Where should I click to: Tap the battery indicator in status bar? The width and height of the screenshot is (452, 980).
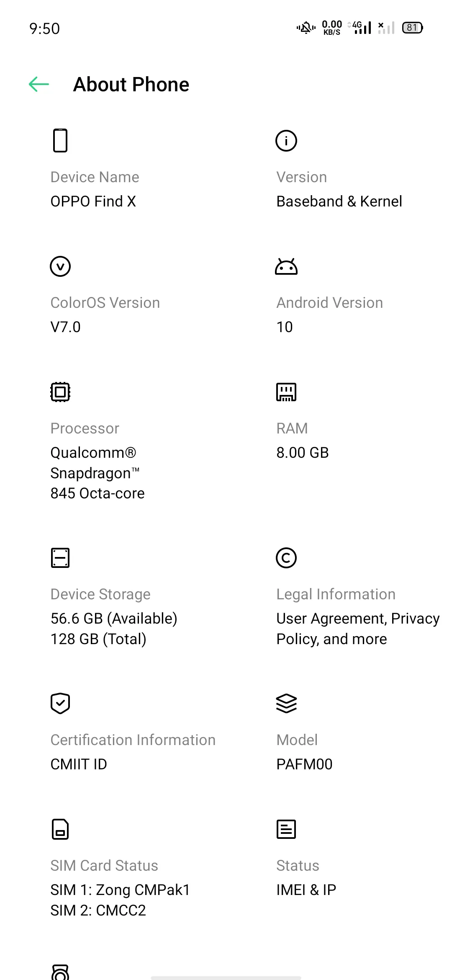pyautogui.click(x=413, y=28)
